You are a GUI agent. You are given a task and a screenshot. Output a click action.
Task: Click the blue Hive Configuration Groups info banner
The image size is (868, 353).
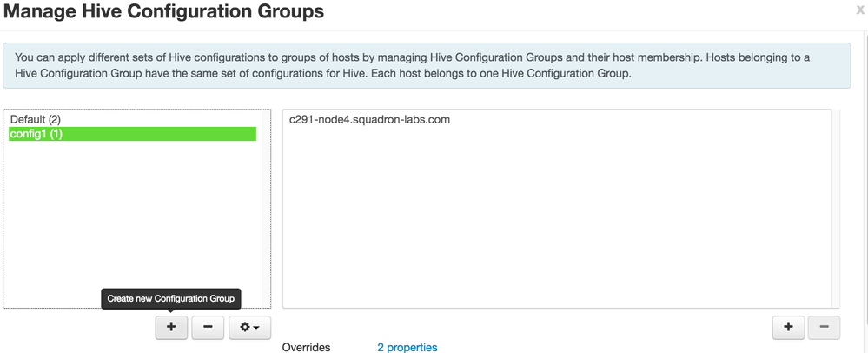pyautogui.click(x=426, y=65)
